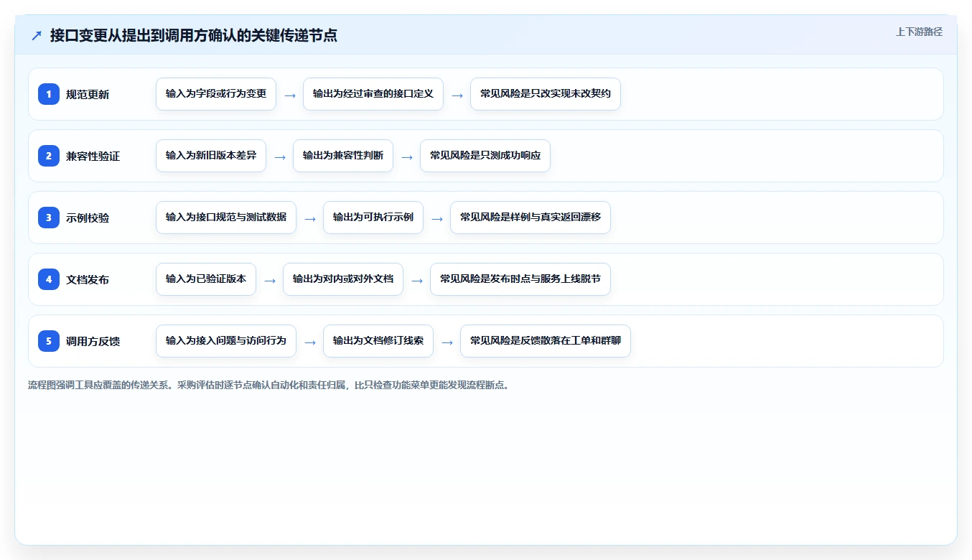Click the 调用方反馈 step label

(x=93, y=342)
